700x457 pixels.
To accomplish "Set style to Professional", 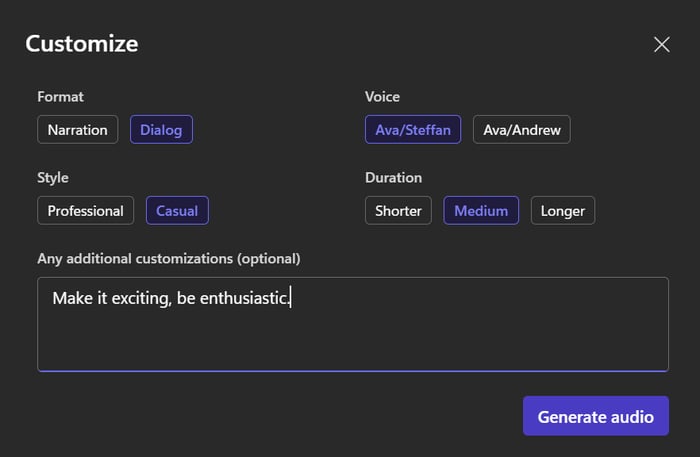I will [85, 210].
